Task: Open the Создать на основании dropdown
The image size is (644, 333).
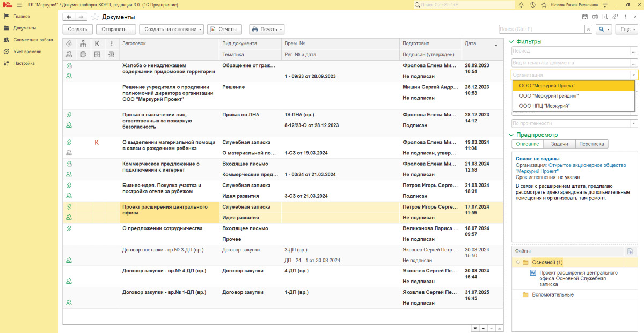Action: 171,29
